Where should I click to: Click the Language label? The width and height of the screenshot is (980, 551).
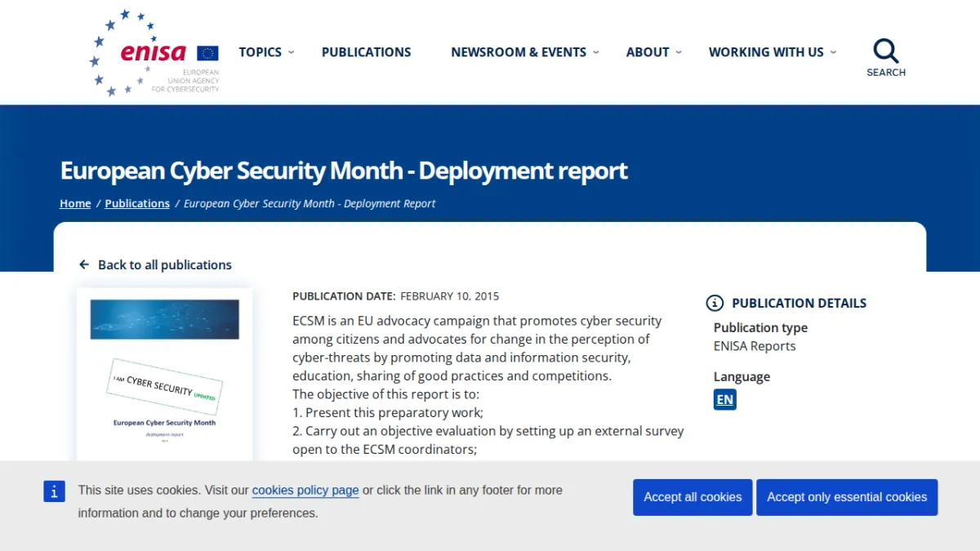(x=742, y=376)
